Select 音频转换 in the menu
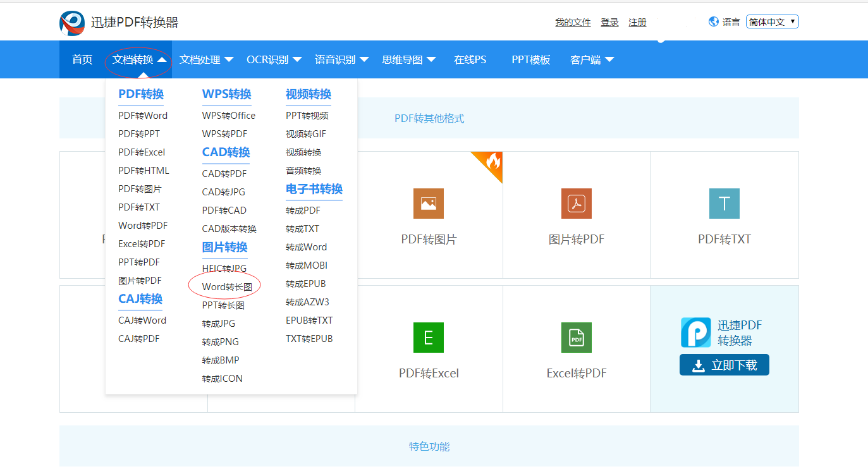 pos(303,171)
